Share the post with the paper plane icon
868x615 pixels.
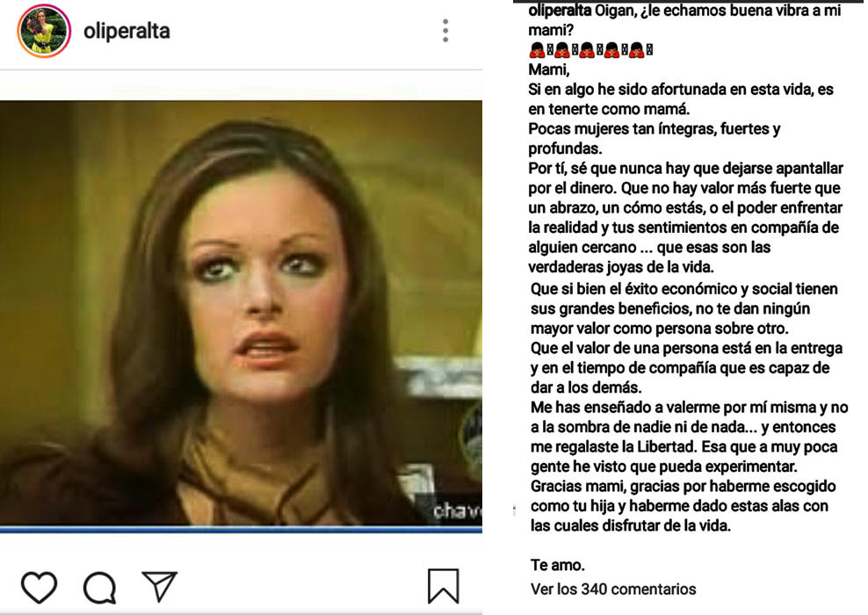(x=159, y=586)
